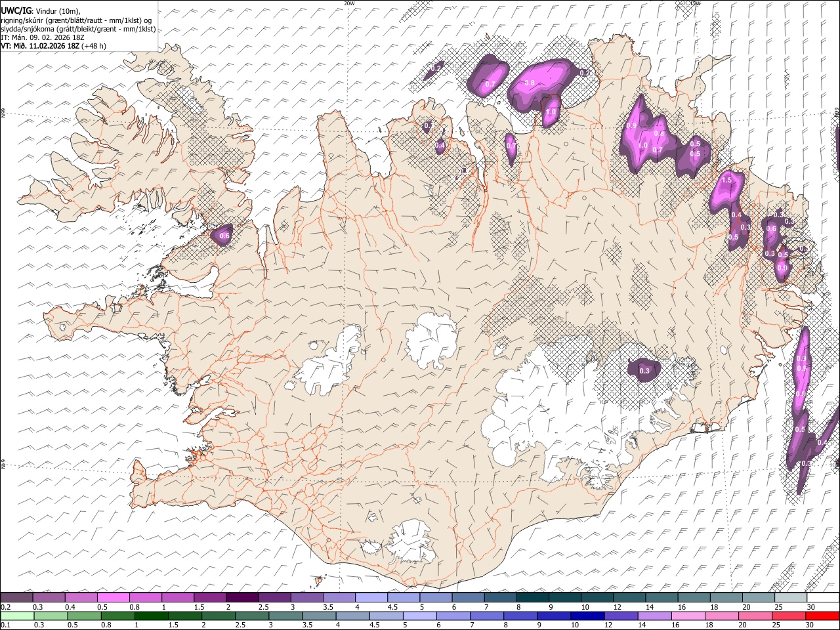
Task: Click the top legend row swatch for 3–3.5
Action: pyautogui.click(x=306, y=597)
